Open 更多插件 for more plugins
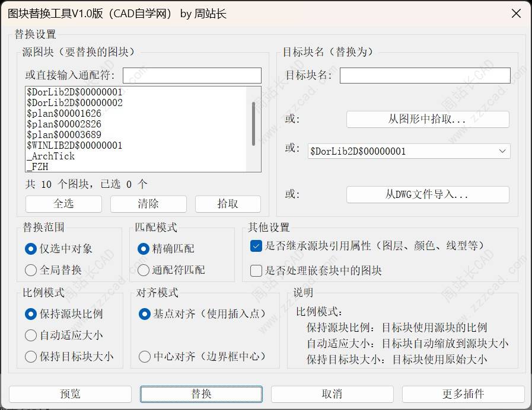Viewport: 532px width, 410px height. pos(462,393)
